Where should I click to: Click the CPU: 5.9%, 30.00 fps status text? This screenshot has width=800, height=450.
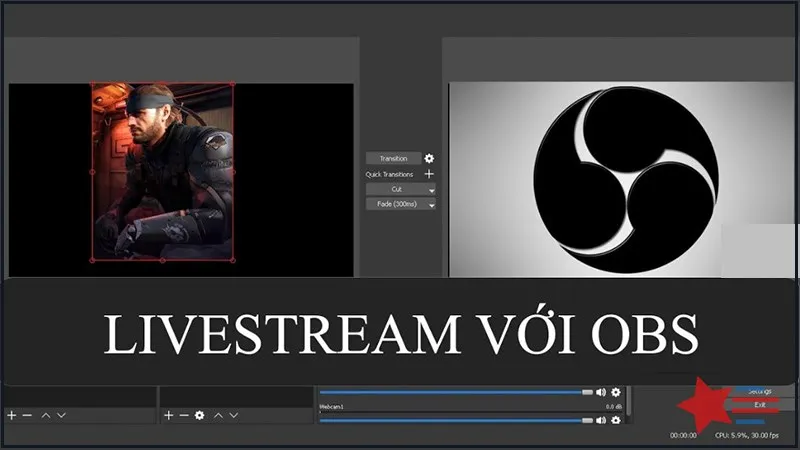(x=747, y=435)
